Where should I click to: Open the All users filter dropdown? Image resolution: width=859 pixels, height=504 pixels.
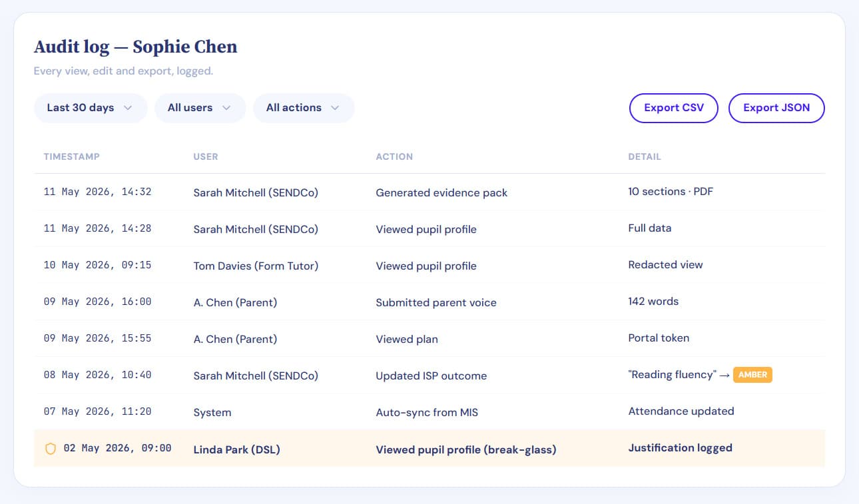pyautogui.click(x=200, y=108)
